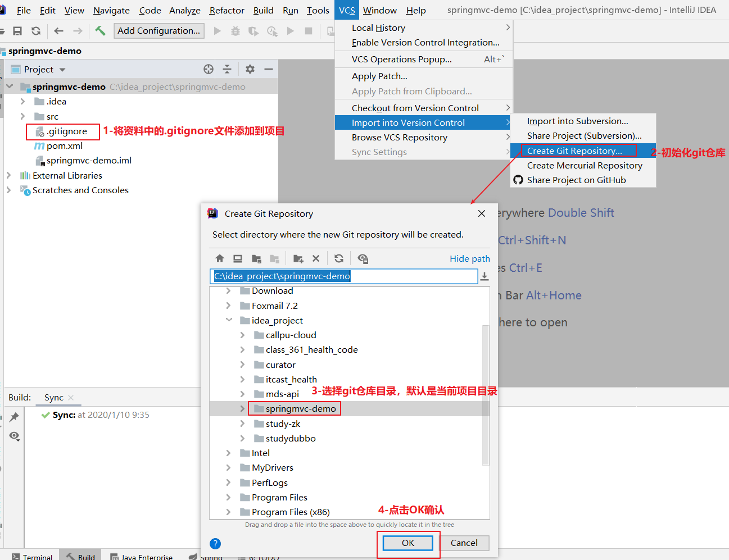729x560 pixels.
Task: Open the Refactor menu
Action: [227, 10]
